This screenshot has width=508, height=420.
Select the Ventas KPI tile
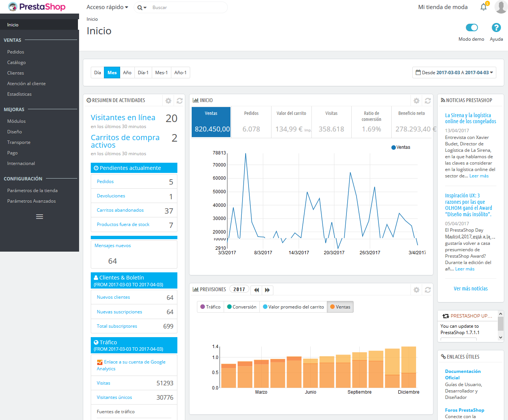pyautogui.click(x=211, y=122)
